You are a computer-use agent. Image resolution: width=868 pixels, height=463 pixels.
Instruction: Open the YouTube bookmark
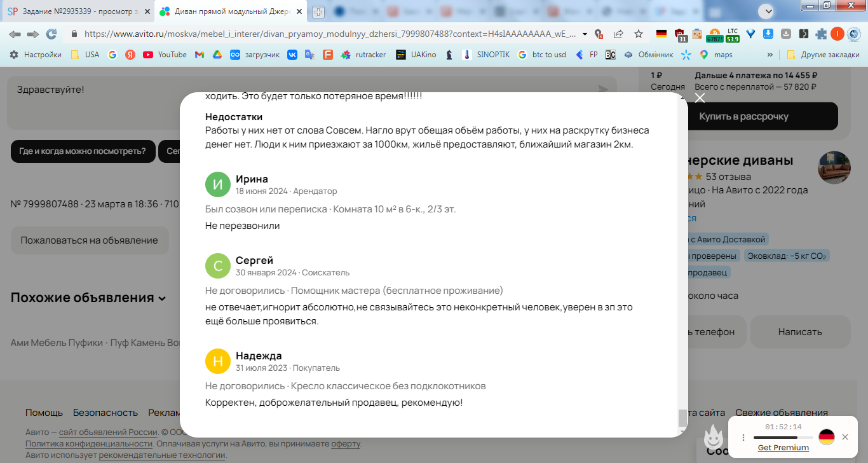click(165, 55)
